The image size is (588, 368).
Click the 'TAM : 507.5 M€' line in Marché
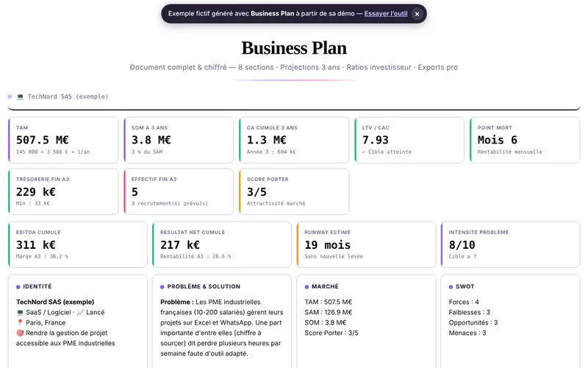coord(328,302)
